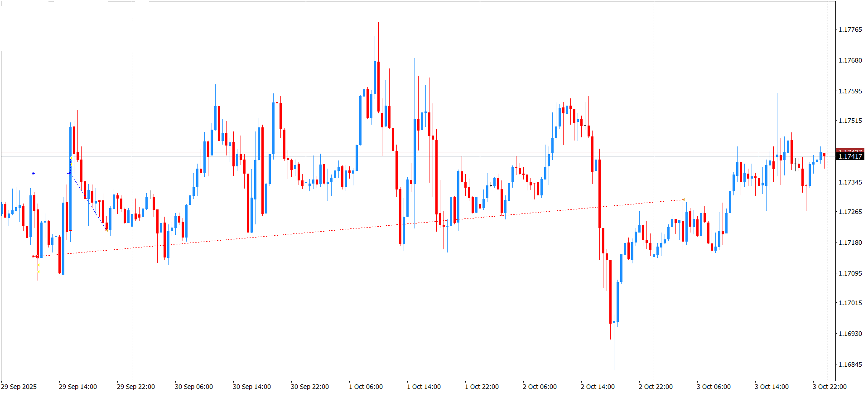Viewport: 868px width, 393px height.
Task: Click the 1 Oct 22:00 time label
Action: 482,387
